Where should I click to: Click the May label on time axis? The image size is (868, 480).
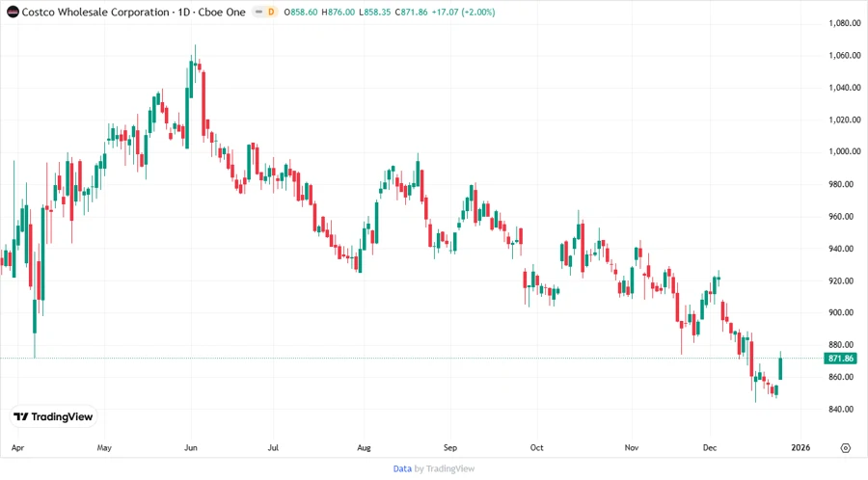(104, 448)
